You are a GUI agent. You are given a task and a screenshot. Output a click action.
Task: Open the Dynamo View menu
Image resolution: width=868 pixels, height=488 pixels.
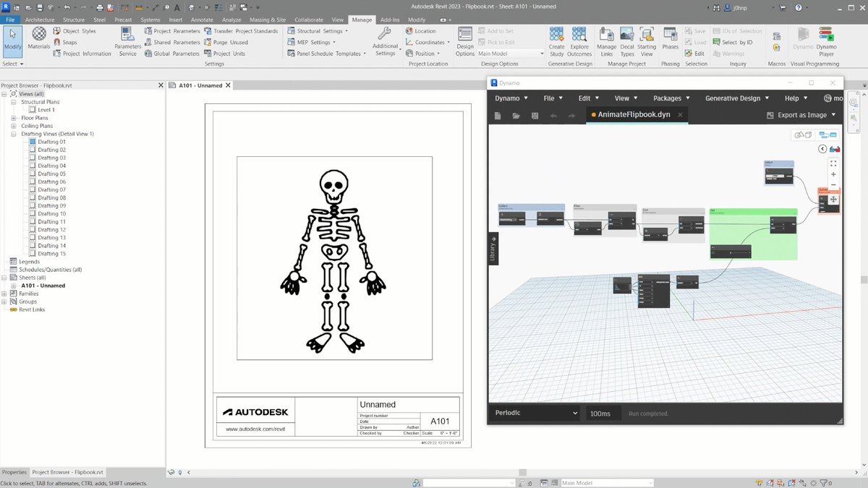626,98
